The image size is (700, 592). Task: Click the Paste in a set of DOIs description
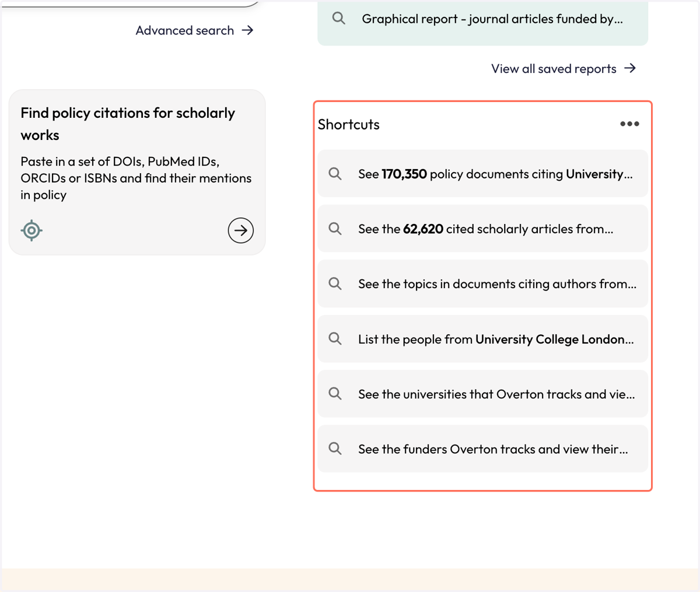(x=136, y=178)
